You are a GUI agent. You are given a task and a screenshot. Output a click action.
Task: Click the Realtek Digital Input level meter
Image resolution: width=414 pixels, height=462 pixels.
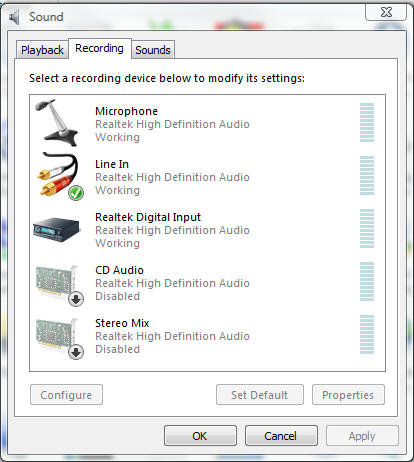pos(367,228)
